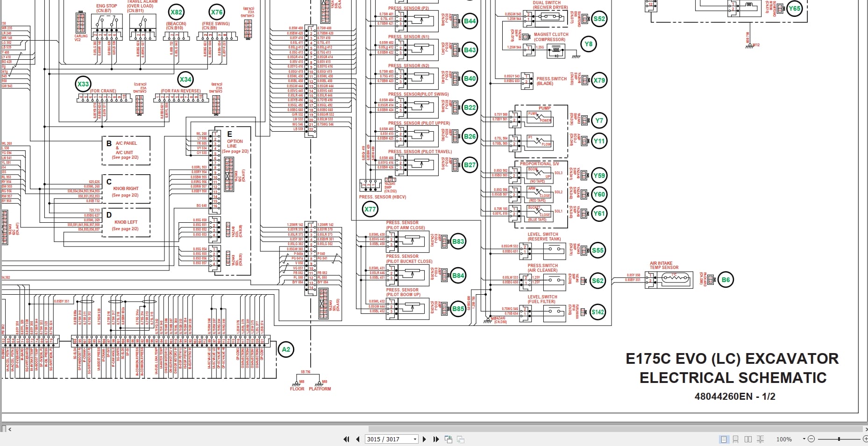The width and height of the screenshot is (868, 446).
Task: Click the S62 air cleaner marker
Action: pyautogui.click(x=598, y=281)
